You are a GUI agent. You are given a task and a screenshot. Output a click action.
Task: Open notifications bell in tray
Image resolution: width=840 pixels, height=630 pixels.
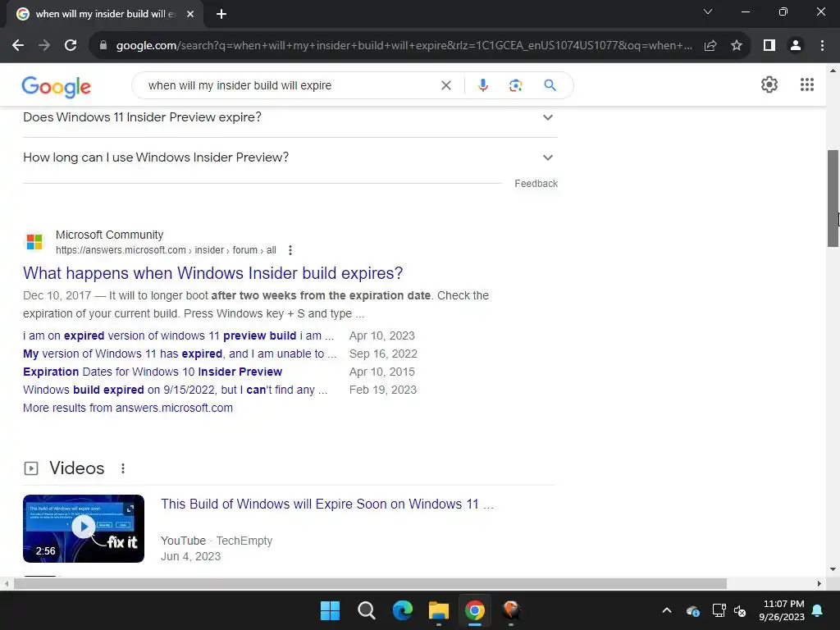pos(818,610)
